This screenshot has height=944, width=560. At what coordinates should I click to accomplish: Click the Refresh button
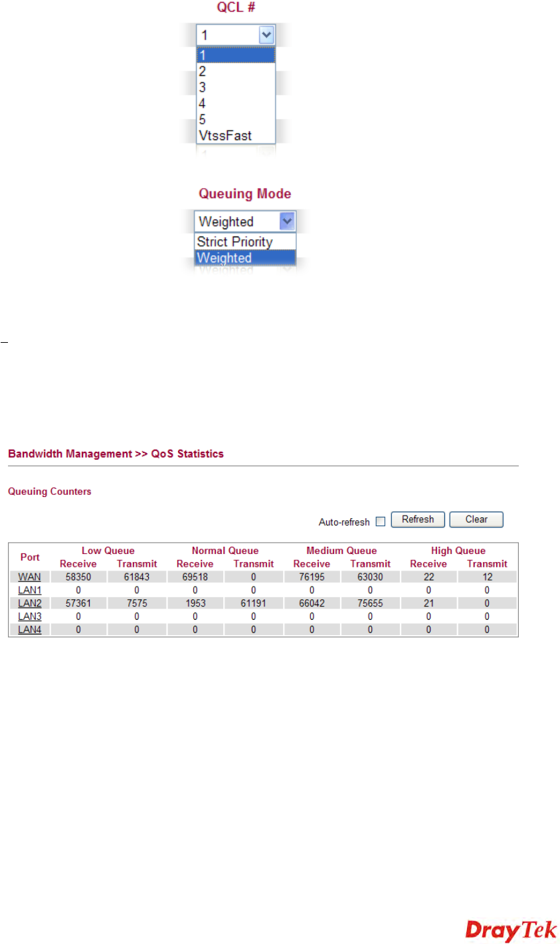[418, 519]
